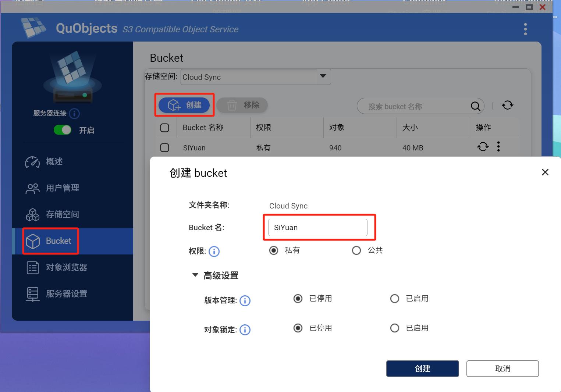561x392 pixels.
Task: Click the Bucket 名 text field
Action: pyautogui.click(x=318, y=228)
